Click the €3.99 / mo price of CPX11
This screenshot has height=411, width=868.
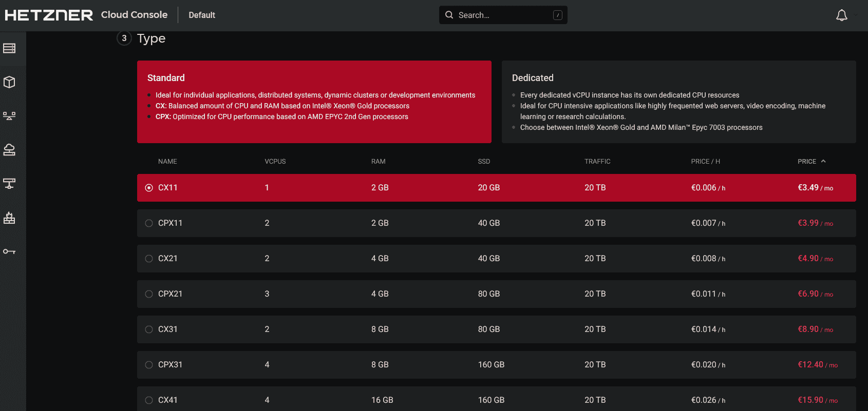coord(816,223)
